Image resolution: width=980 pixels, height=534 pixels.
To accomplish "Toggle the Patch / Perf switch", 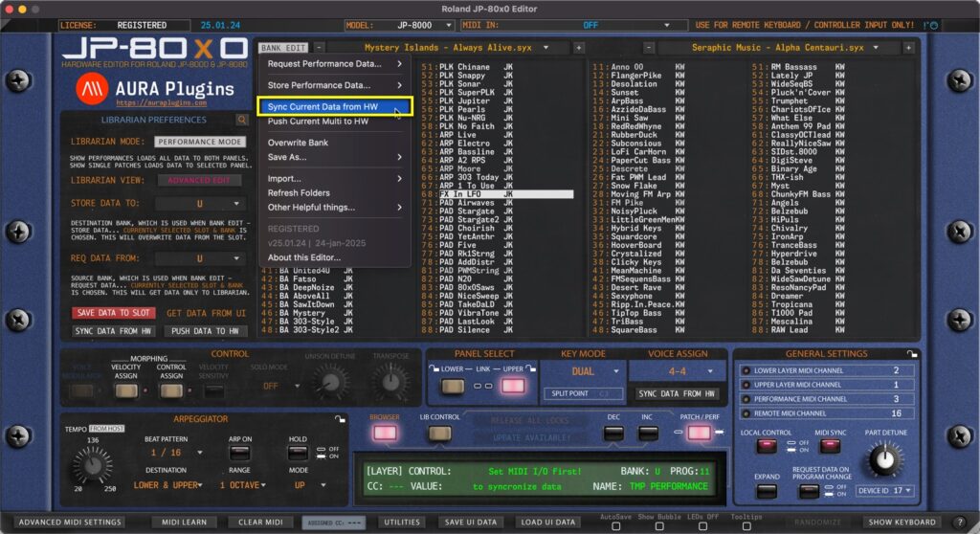I will click(x=699, y=433).
